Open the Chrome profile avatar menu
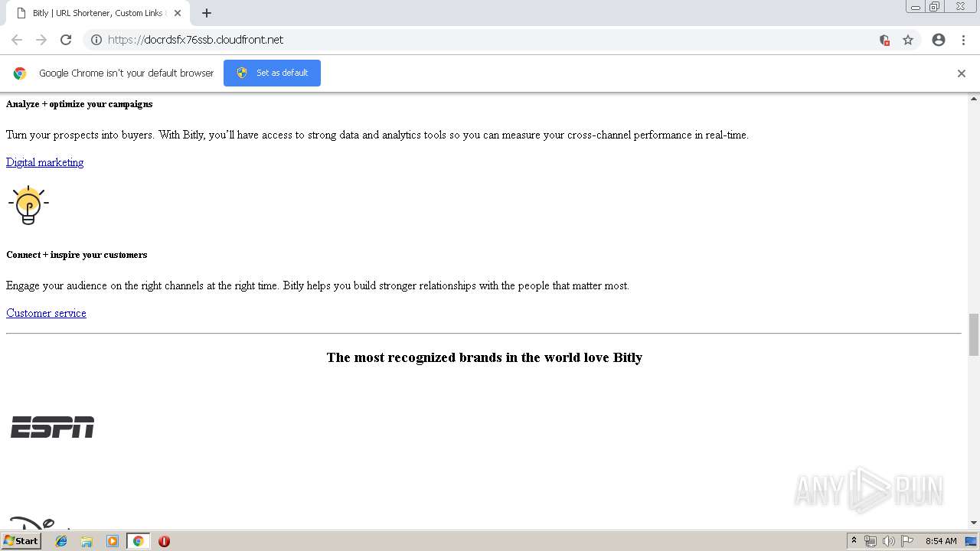980x551 pixels. tap(939, 40)
